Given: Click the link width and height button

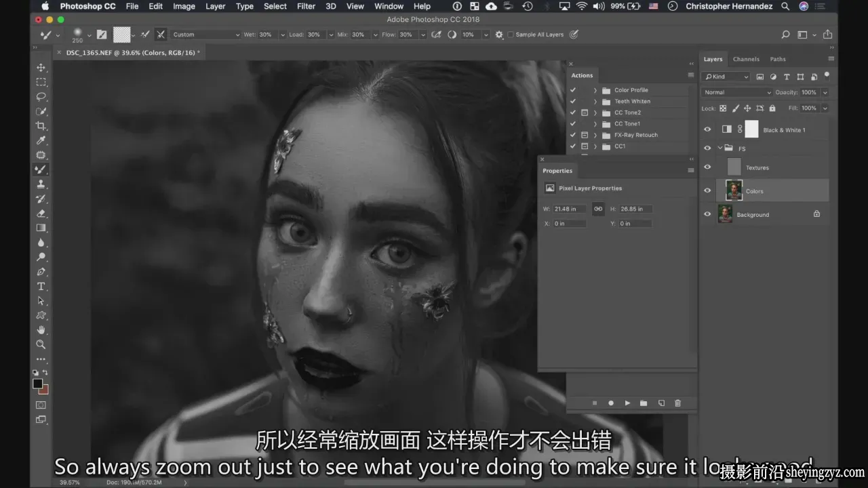Looking at the screenshot, I should click(x=598, y=209).
